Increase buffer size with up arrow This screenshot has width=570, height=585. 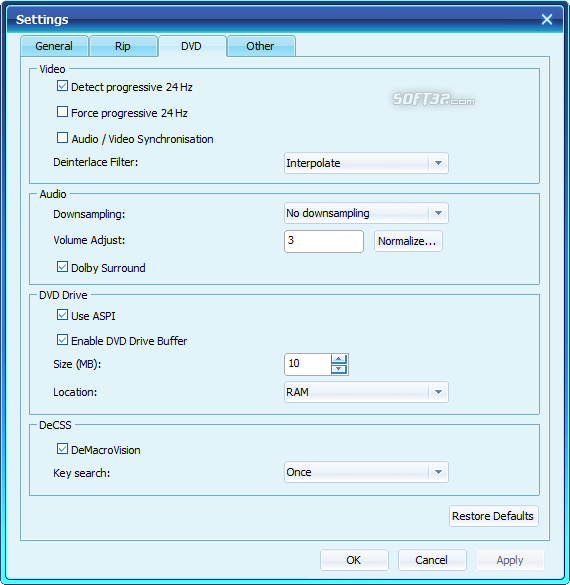(x=339, y=359)
